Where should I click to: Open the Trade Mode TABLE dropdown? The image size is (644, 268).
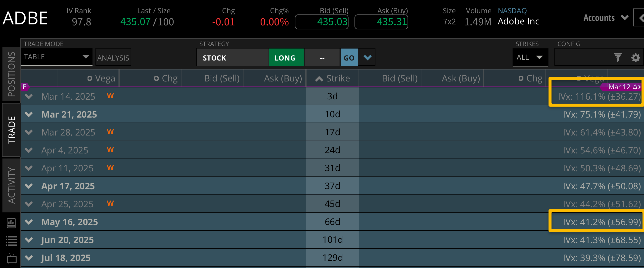(56, 57)
